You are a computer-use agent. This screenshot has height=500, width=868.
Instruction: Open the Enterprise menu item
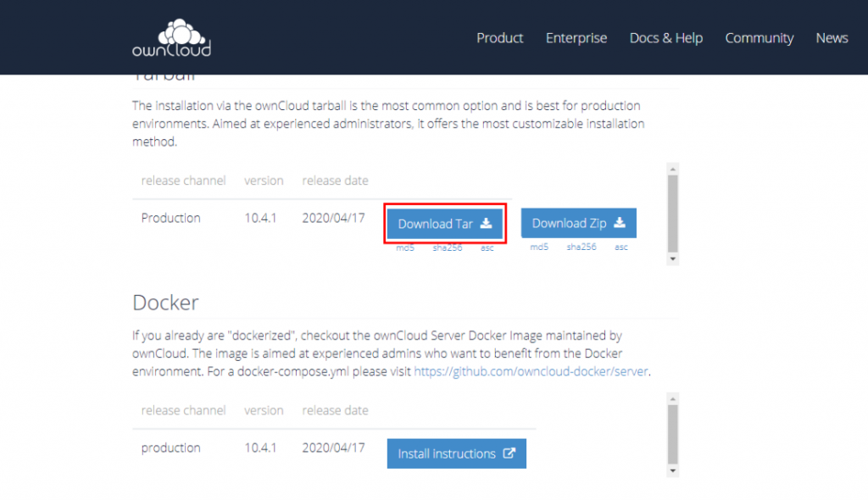click(576, 38)
